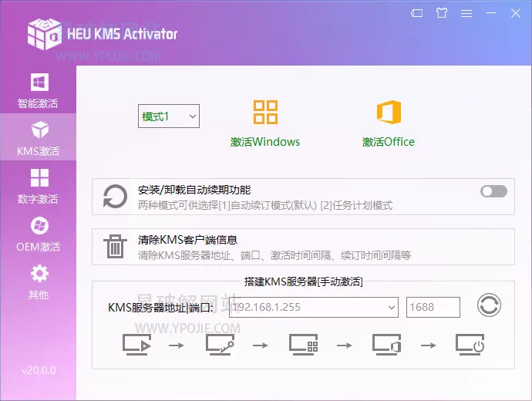Image resolution: width=532 pixels, height=401 pixels.
Task: Click the orange Office icon
Action: tap(389, 112)
